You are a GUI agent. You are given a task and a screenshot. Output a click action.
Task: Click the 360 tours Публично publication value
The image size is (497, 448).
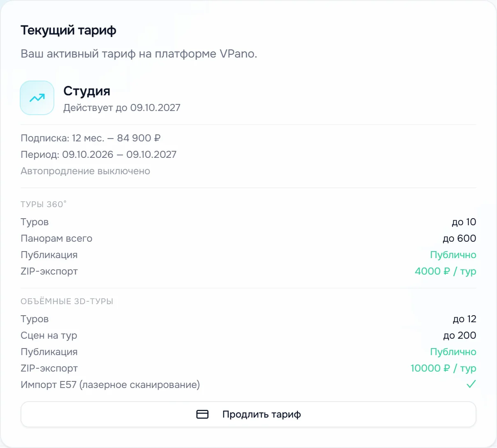coord(453,255)
